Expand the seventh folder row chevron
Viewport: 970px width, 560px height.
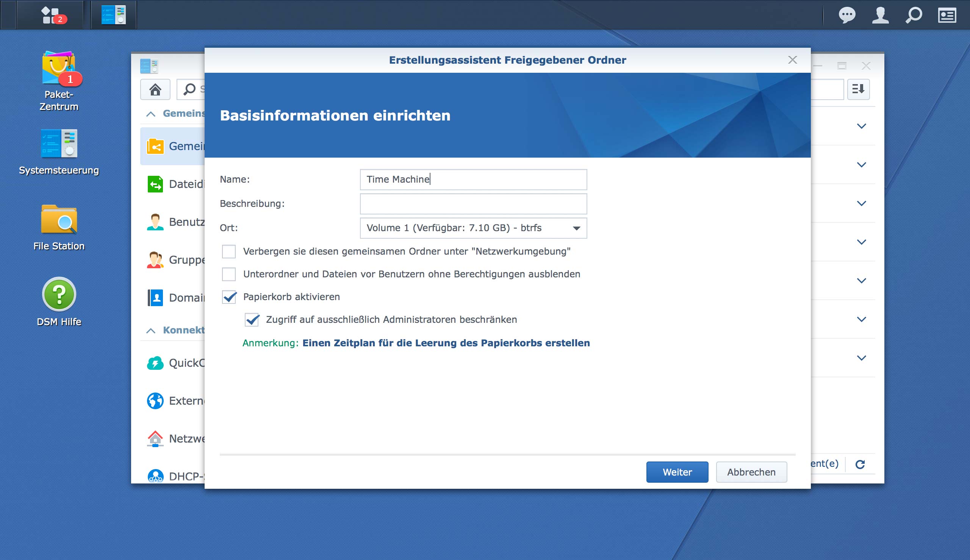[861, 358]
